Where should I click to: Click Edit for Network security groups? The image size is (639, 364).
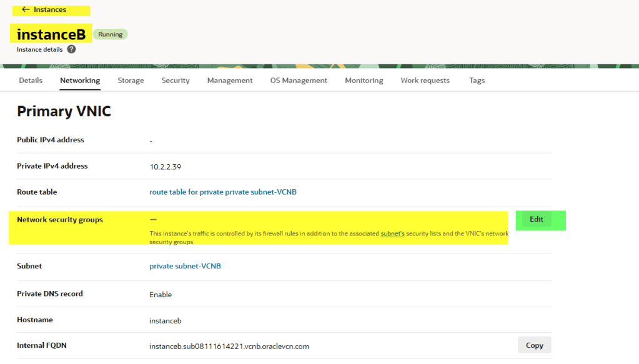click(x=537, y=219)
